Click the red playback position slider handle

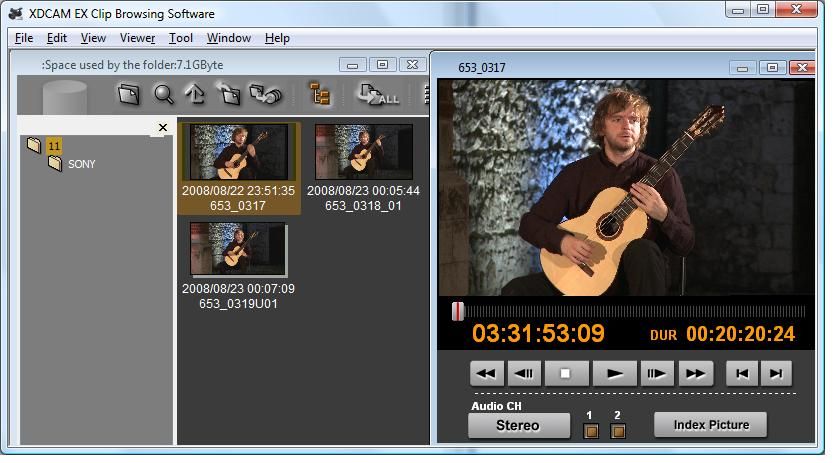(x=457, y=311)
